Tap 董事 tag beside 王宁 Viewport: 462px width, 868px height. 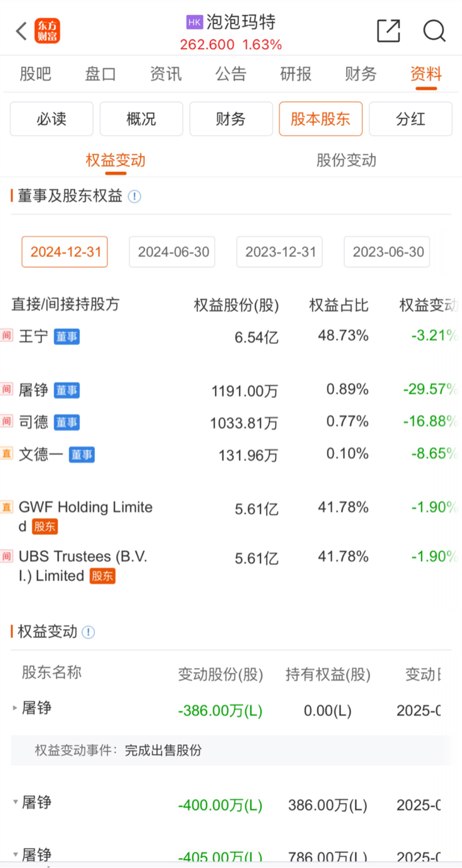coord(67,337)
